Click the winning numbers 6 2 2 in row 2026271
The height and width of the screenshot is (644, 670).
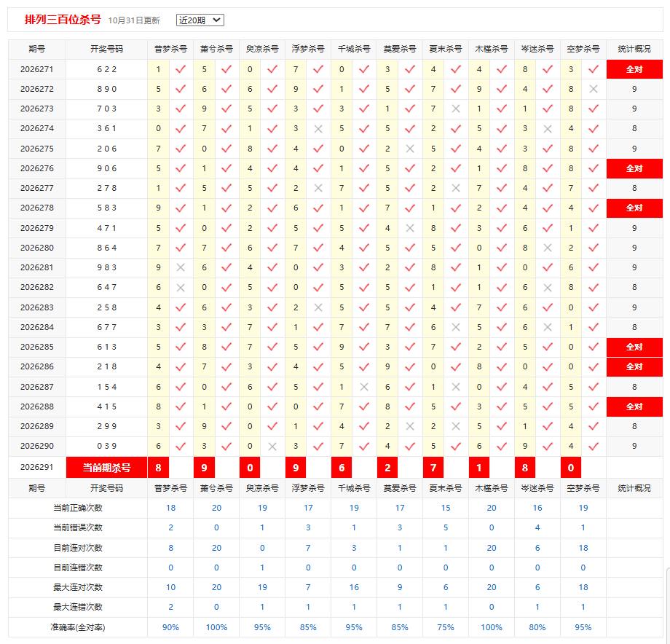pyautogui.click(x=107, y=69)
